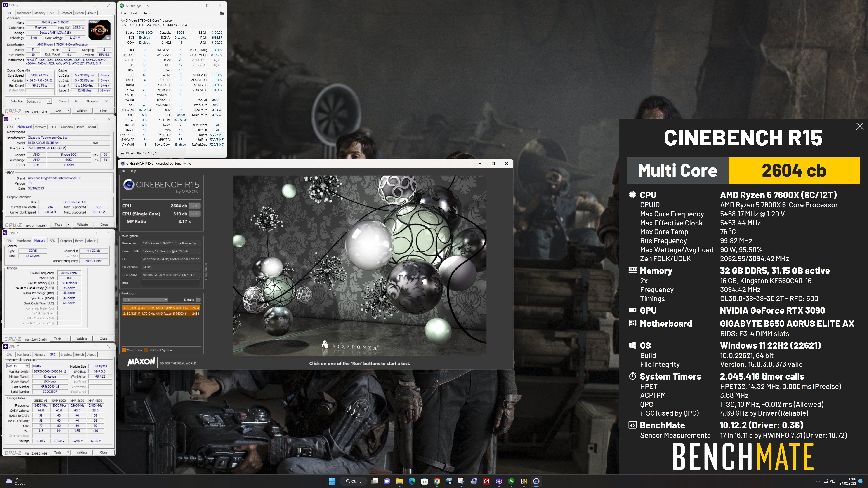Image resolution: width=868 pixels, height=488 pixels.
Task: Switch to ZenTimings via the green taskbar icon
Action: pyautogui.click(x=512, y=481)
